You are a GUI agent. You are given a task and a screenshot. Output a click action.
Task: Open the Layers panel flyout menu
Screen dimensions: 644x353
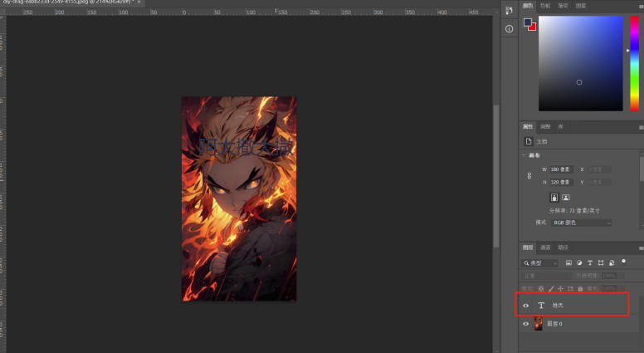click(641, 248)
